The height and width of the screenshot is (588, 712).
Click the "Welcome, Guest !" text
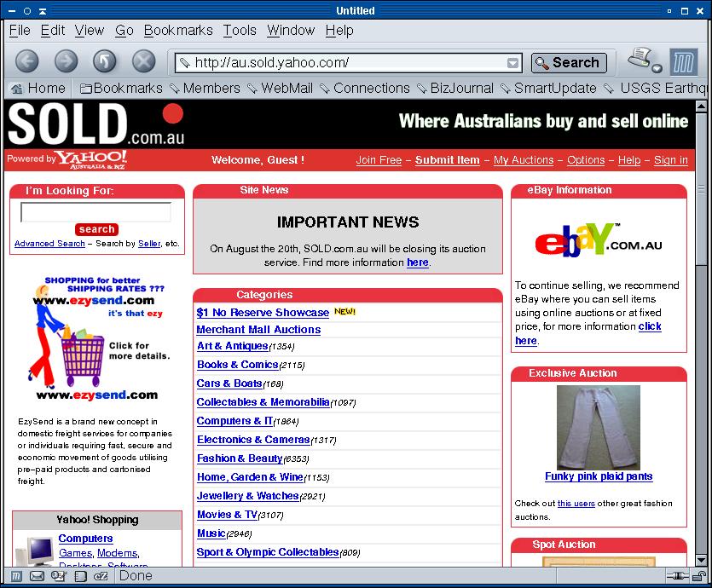pos(258,159)
